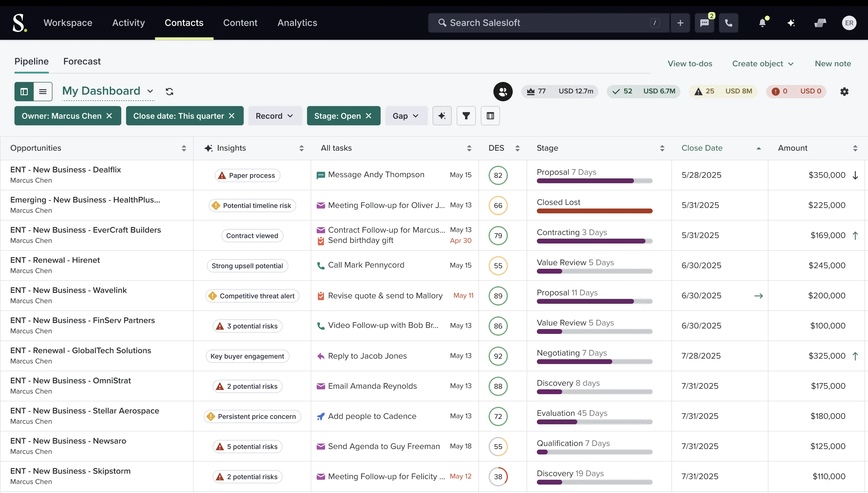Click the hot leads flag icon in top bar
868x493 pixels.
point(820,23)
